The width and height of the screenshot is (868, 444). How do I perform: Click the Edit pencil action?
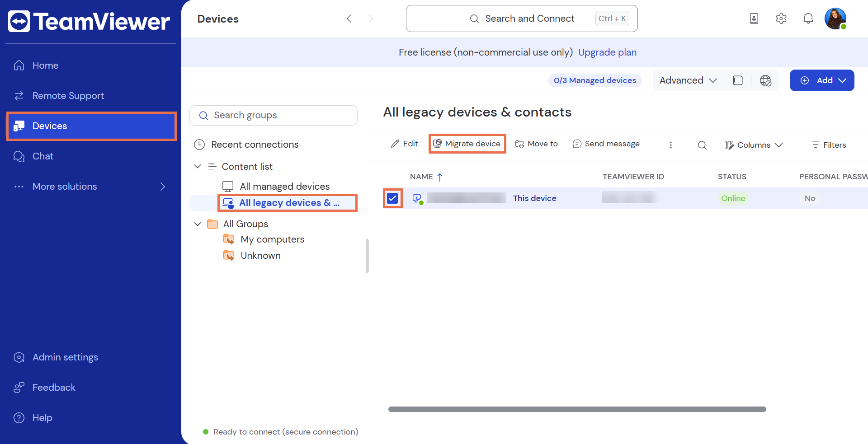(404, 144)
